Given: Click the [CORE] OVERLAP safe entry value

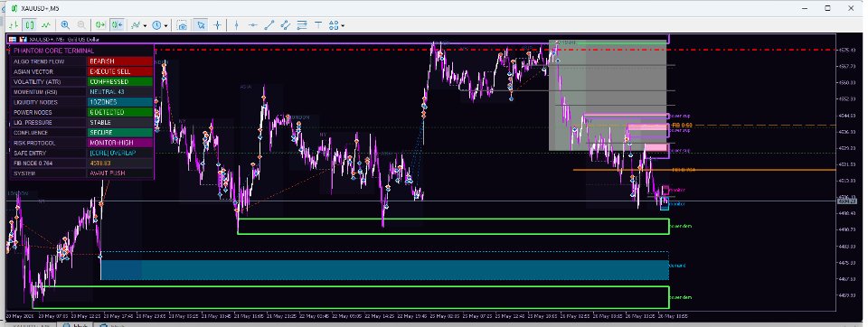Looking at the screenshot, I should [120, 153].
